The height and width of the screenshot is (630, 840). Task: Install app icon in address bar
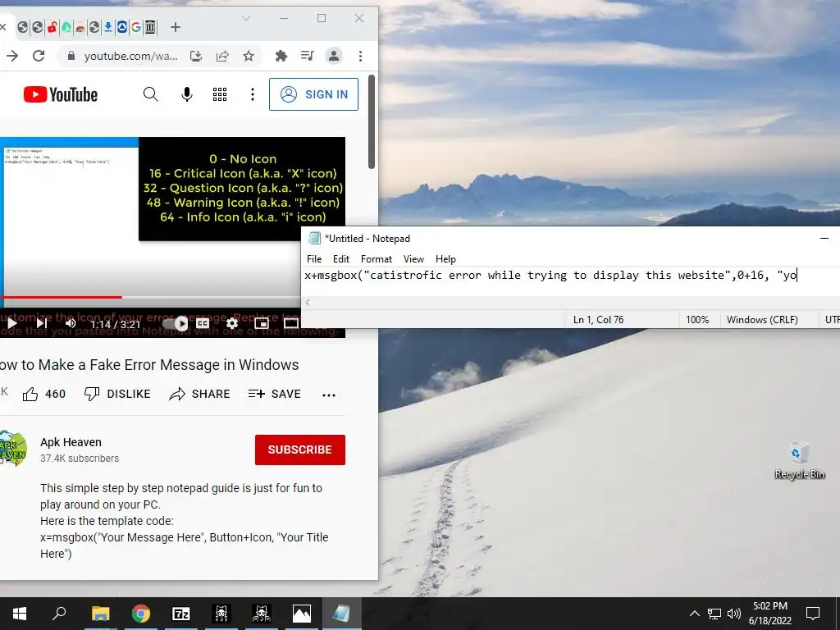coord(196,56)
